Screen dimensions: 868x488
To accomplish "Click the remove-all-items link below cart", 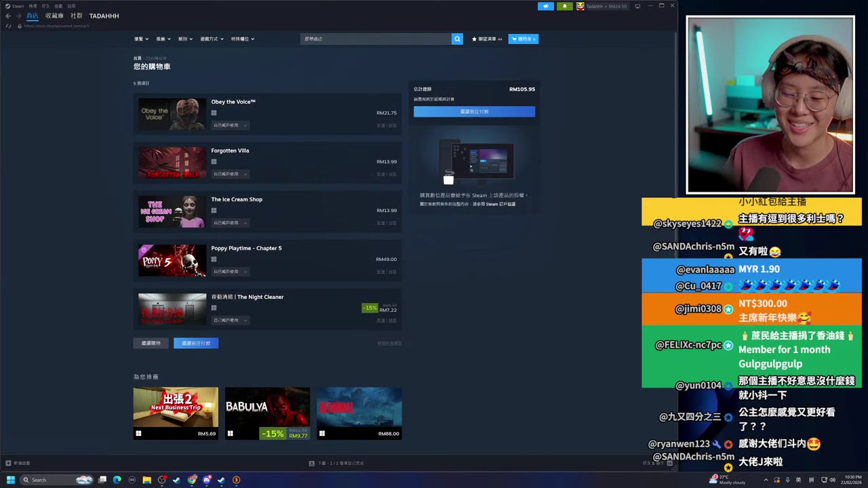I will coord(389,343).
